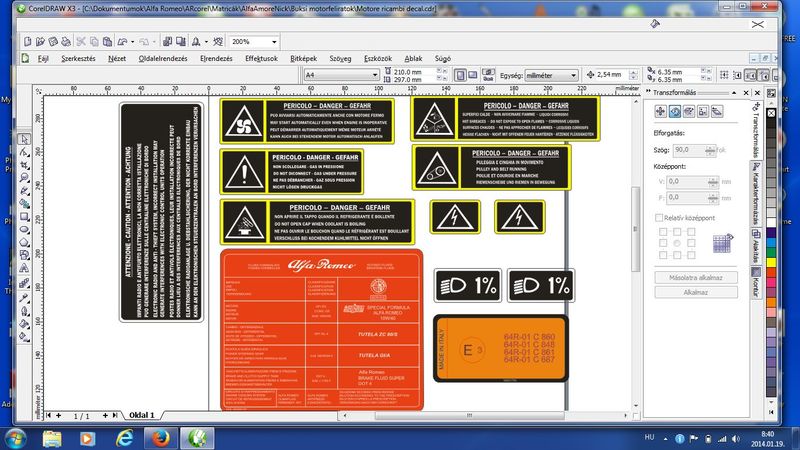Select the Eyedropper tool
This screenshot has height=450, width=800.
(x=24, y=298)
